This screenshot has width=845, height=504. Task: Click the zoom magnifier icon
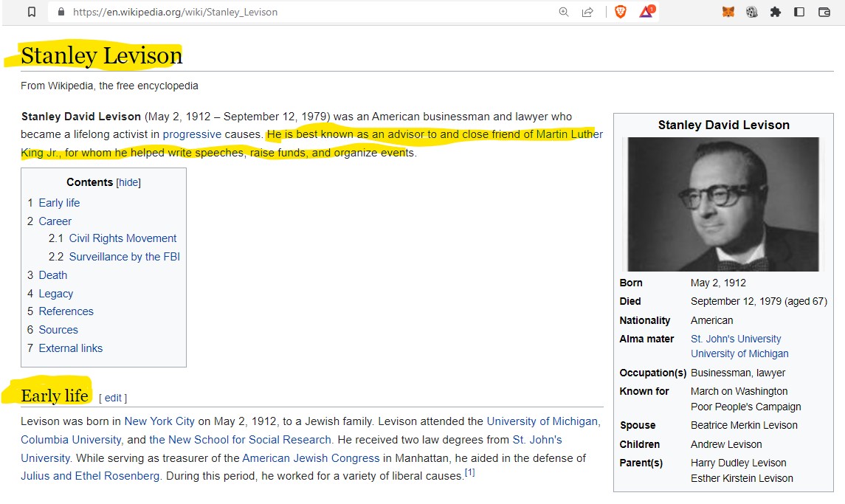point(564,12)
